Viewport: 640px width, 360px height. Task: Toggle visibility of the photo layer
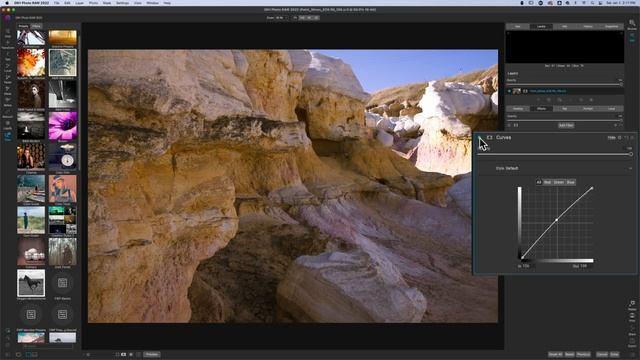pyautogui.click(x=509, y=91)
